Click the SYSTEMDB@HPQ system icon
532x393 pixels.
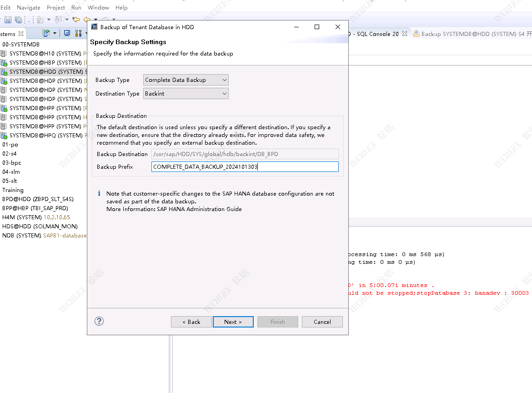point(4,136)
